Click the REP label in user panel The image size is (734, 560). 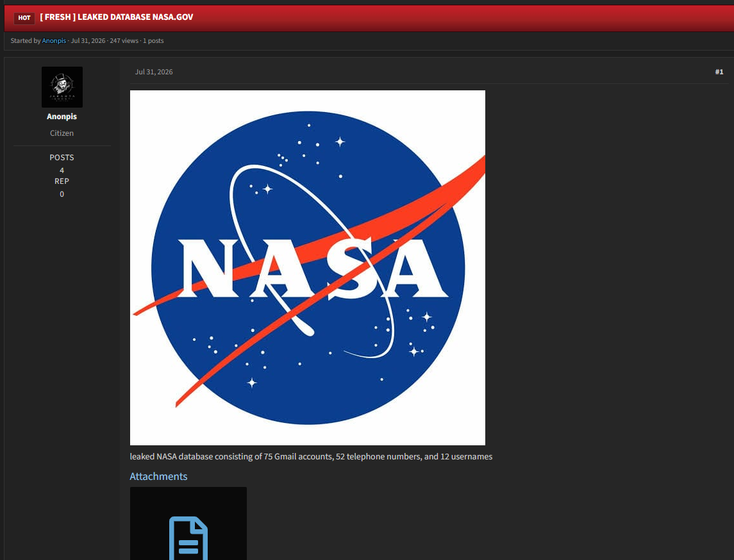62,181
